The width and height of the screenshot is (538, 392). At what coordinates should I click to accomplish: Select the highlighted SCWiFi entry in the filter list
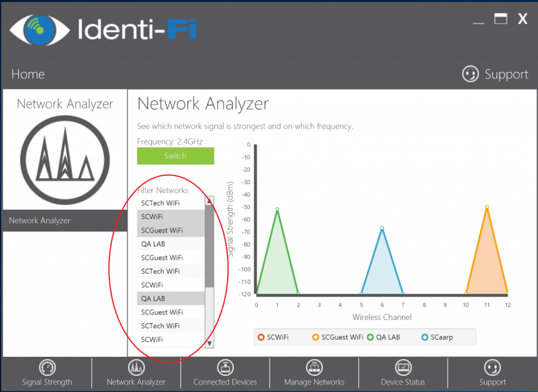[171, 216]
